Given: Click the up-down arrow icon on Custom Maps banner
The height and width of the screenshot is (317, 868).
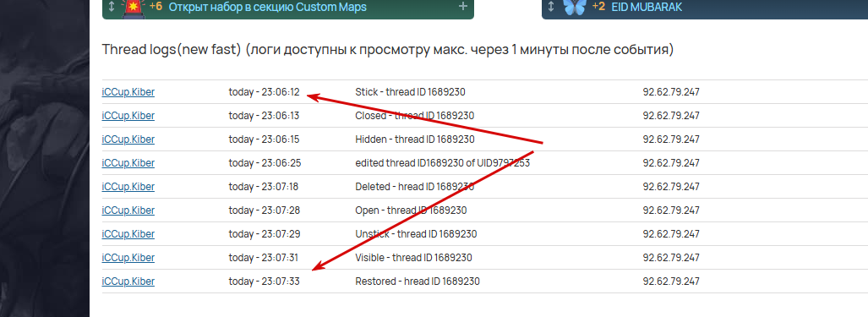Looking at the screenshot, I should (x=112, y=7).
